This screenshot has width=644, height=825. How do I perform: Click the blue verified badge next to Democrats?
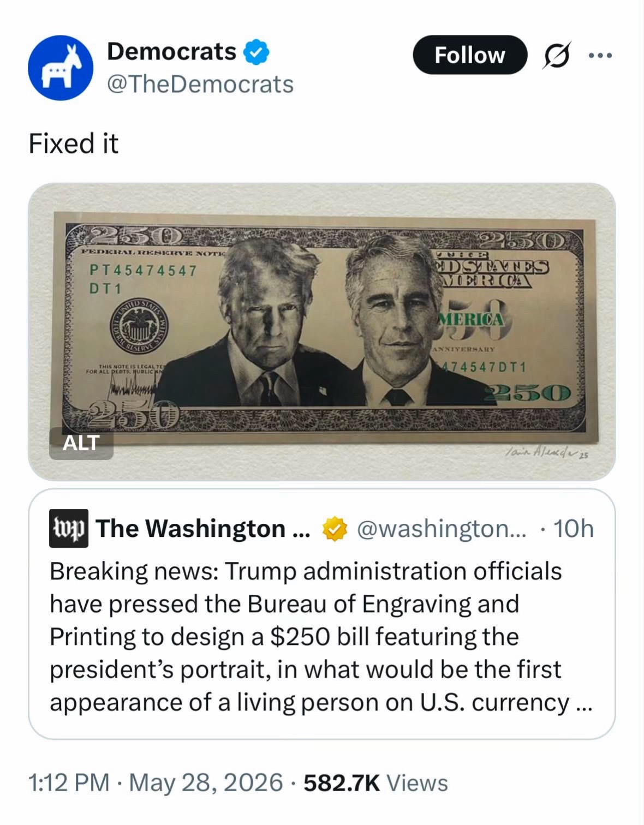256,52
